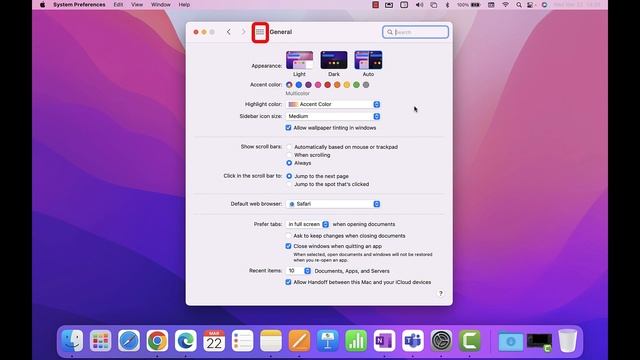Launch Pages from the Dock

point(299,340)
